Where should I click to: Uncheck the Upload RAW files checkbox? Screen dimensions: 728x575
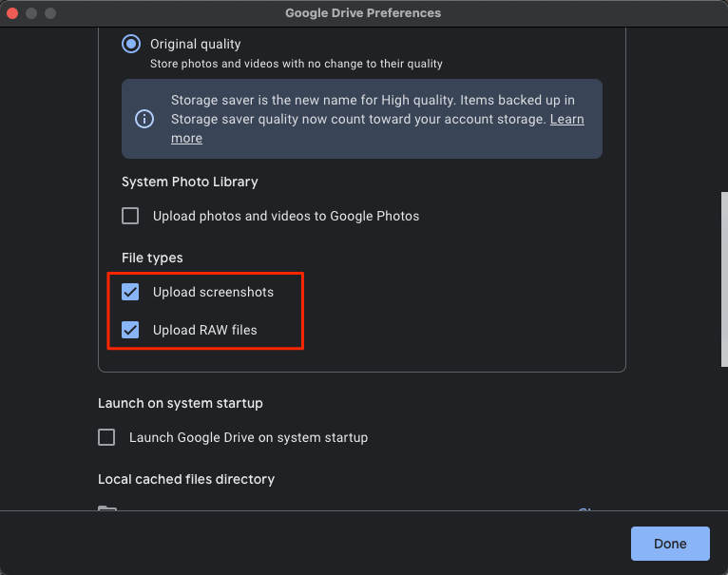pyautogui.click(x=130, y=330)
